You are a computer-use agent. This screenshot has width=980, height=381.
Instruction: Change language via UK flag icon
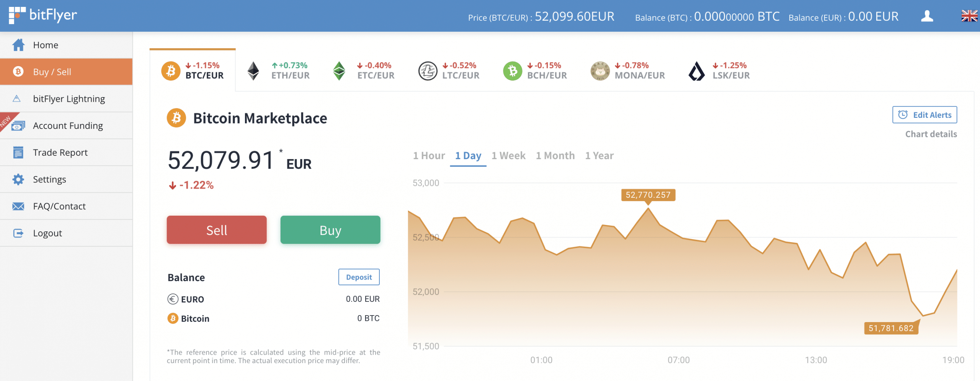(x=969, y=16)
